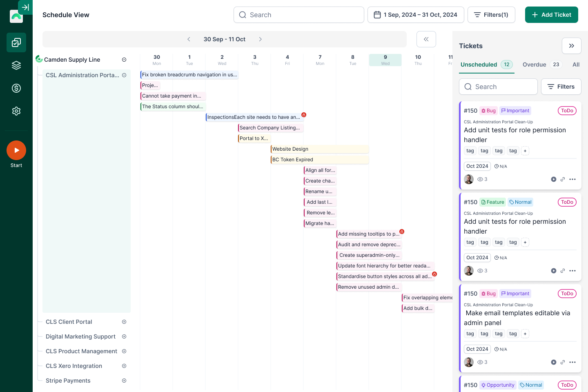Image resolution: width=588 pixels, height=392 pixels.
Task: Open the 'Remove unused admin d...' task
Action: pos(369,287)
